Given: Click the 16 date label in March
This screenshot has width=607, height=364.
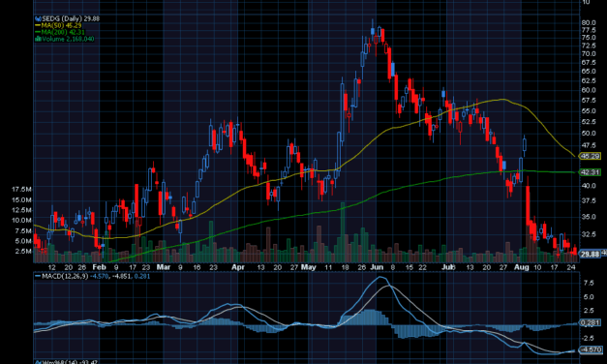Looking at the screenshot, I should click(x=197, y=267).
